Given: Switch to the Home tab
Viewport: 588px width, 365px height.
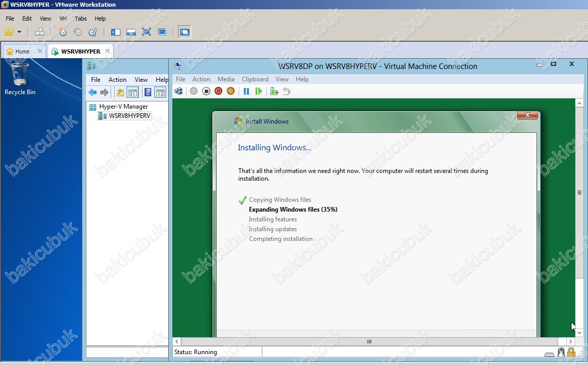Looking at the screenshot, I should tap(22, 51).
